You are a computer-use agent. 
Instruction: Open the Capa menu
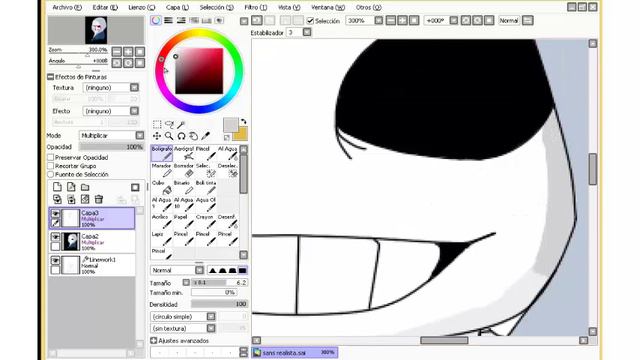177,7
